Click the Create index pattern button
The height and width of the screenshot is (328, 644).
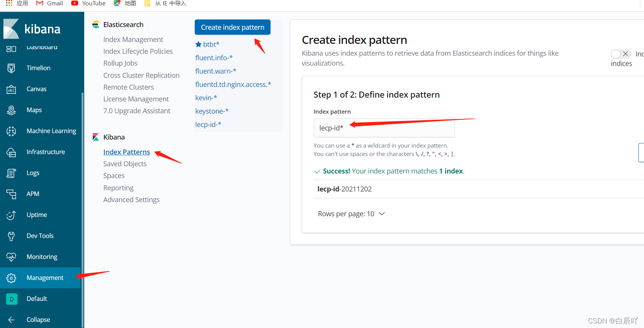[232, 27]
